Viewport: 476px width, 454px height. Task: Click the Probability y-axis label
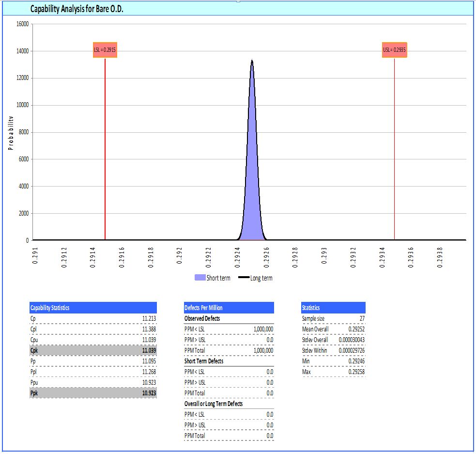click(10, 133)
